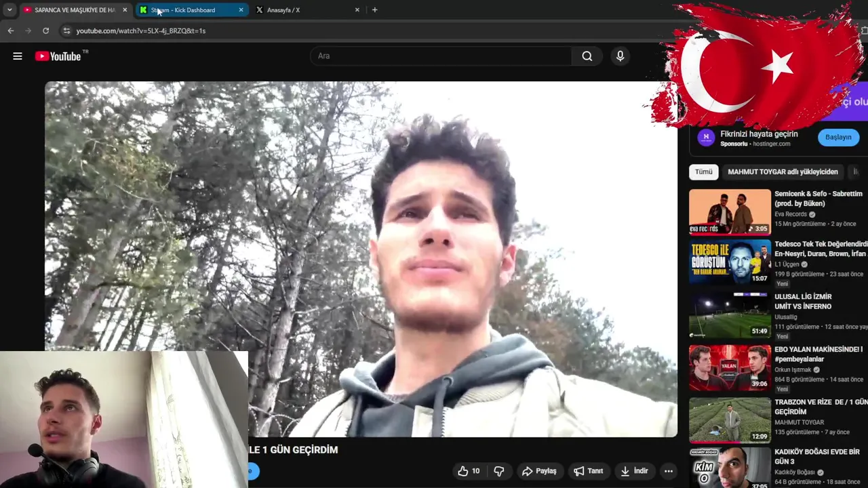Click the main video player area
This screenshot has width=868, height=488.
pyautogui.click(x=361, y=259)
